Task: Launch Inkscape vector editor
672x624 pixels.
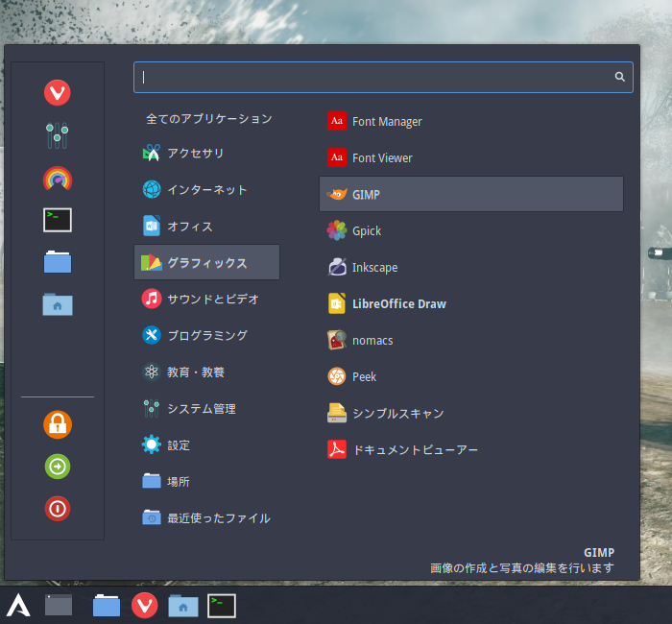Action: coord(471,267)
